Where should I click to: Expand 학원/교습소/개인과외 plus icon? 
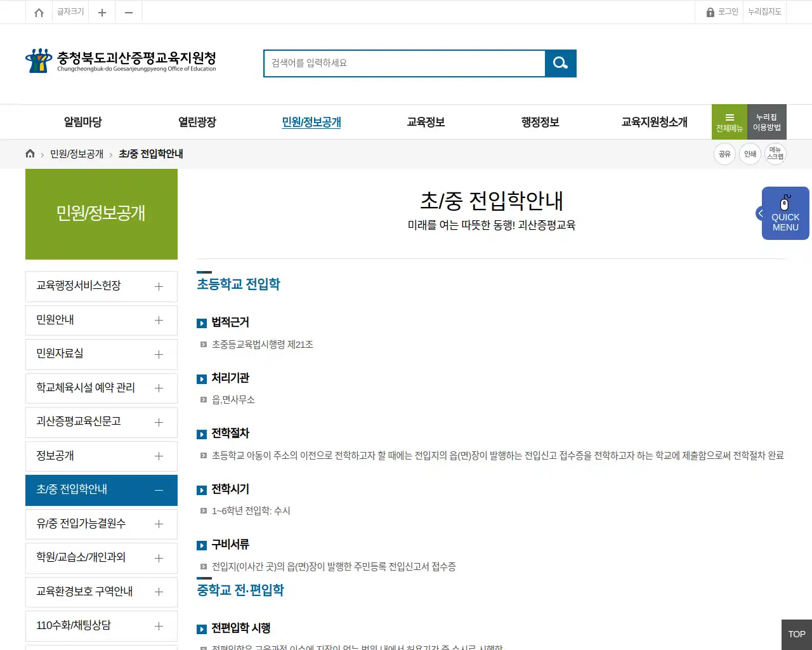click(x=159, y=558)
